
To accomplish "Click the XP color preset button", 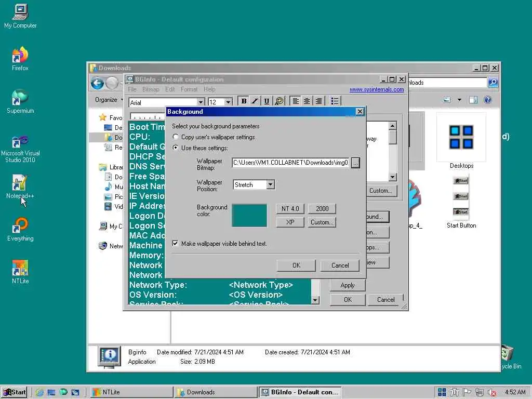I will 290,222.
